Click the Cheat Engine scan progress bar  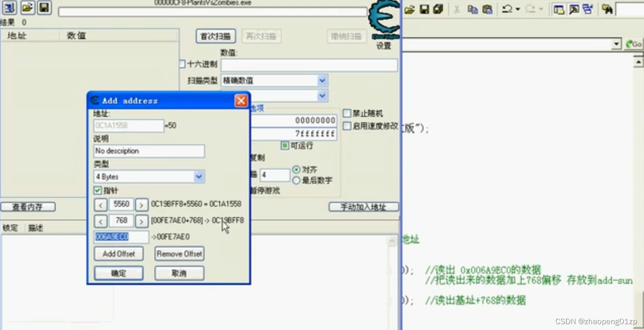point(213,12)
